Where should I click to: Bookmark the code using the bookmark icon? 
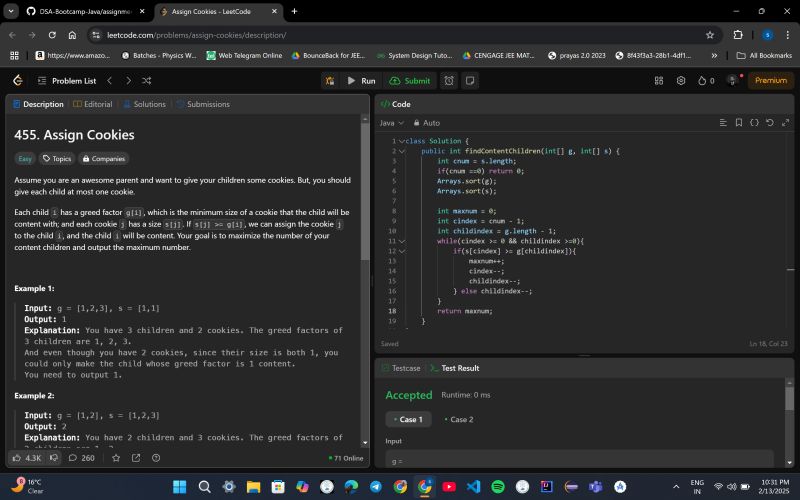point(739,122)
